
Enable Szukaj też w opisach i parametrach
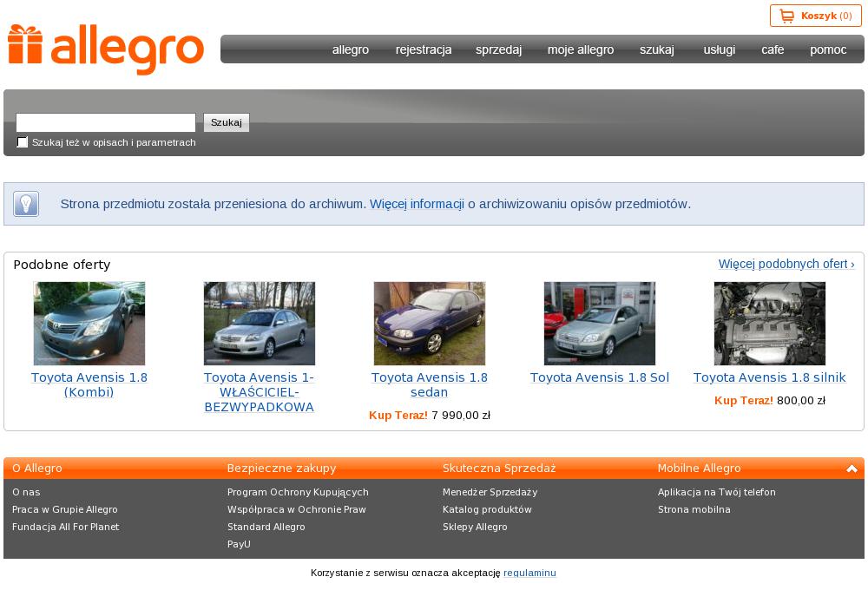click(23, 142)
